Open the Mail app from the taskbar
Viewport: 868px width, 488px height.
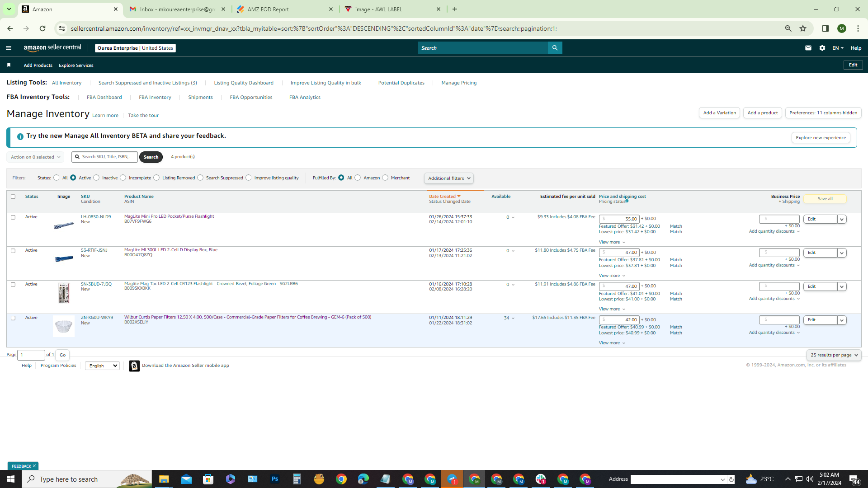186,479
